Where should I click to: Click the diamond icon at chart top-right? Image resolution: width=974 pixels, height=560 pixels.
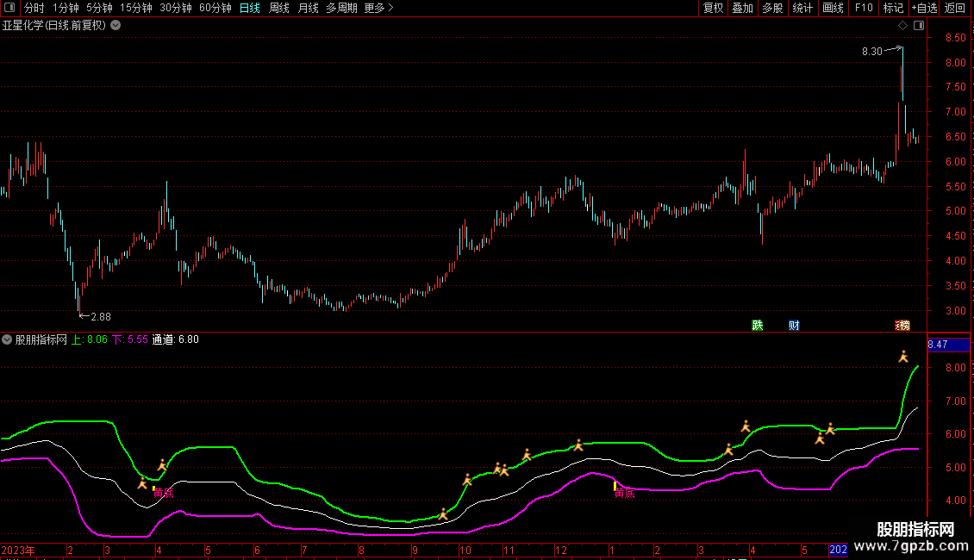pos(902,26)
